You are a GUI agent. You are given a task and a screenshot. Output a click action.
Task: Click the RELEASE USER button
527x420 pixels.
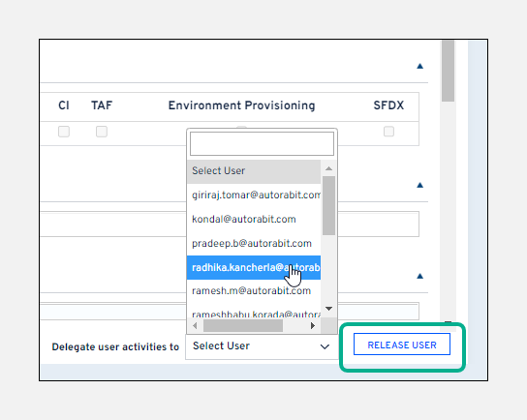tap(402, 345)
